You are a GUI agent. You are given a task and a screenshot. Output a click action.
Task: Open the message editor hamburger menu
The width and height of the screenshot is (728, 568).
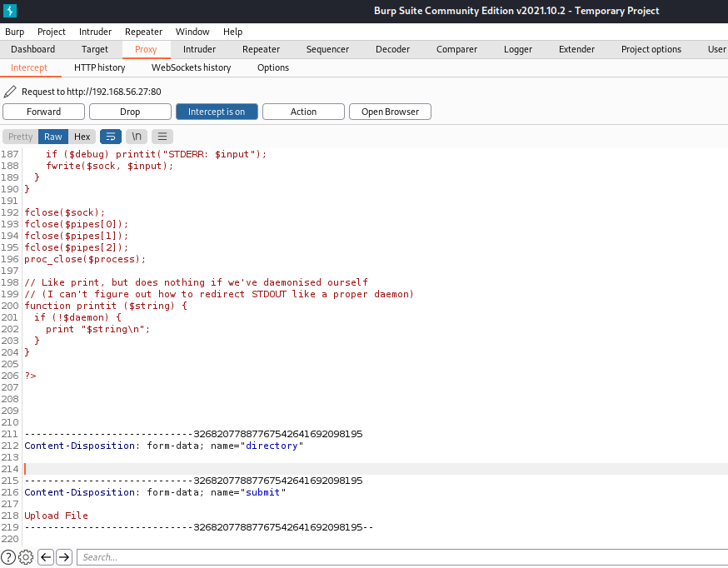click(162, 137)
